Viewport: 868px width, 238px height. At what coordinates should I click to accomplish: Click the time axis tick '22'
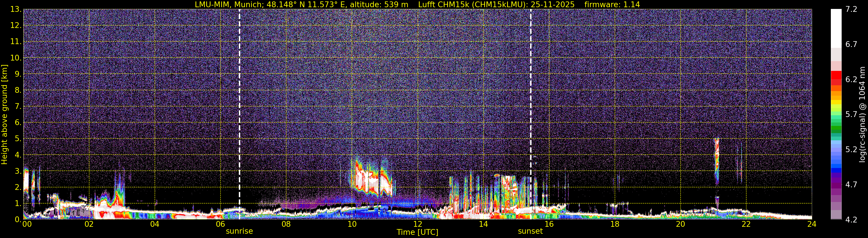click(746, 224)
